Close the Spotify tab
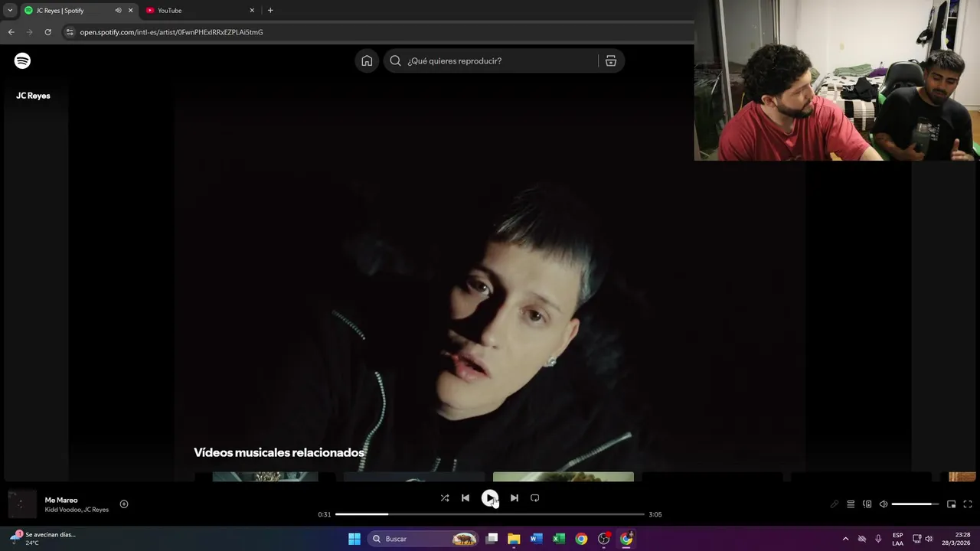This screenshot has height=551, width=980. [130, 11]
